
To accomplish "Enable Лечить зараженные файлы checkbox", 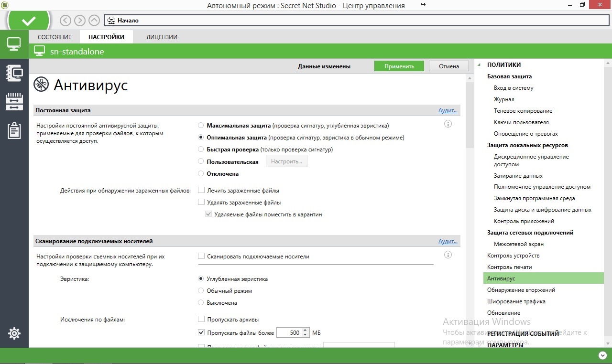I will (201, 190).
